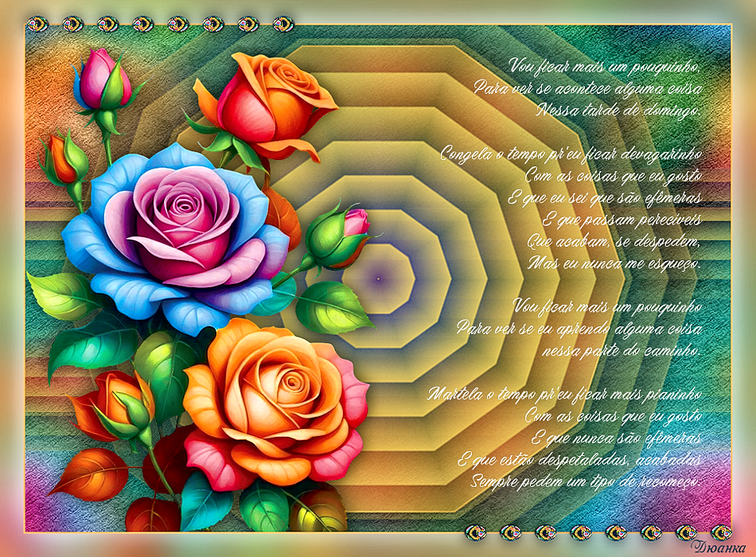This screenshot has height=557, width=756.
Task: Click the small bud right of blue rose
Action: pyautogui.click(x=338, y=236)
